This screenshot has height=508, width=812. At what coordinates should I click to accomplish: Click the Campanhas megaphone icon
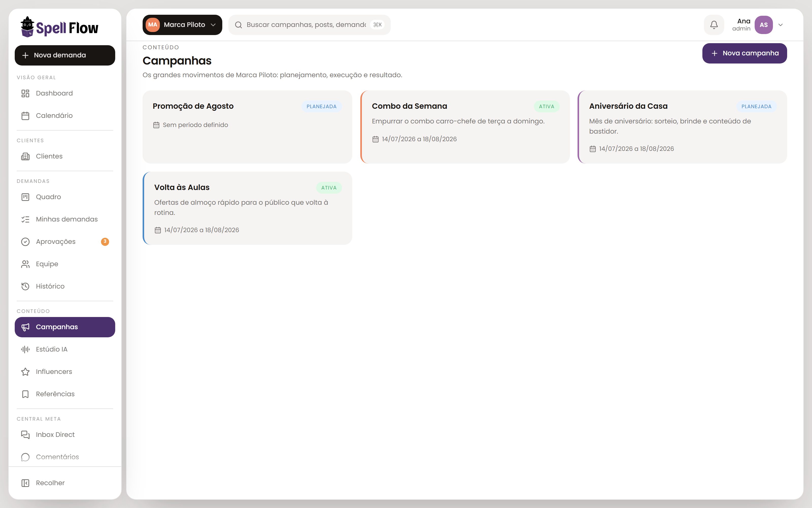[x=25, y=327]
